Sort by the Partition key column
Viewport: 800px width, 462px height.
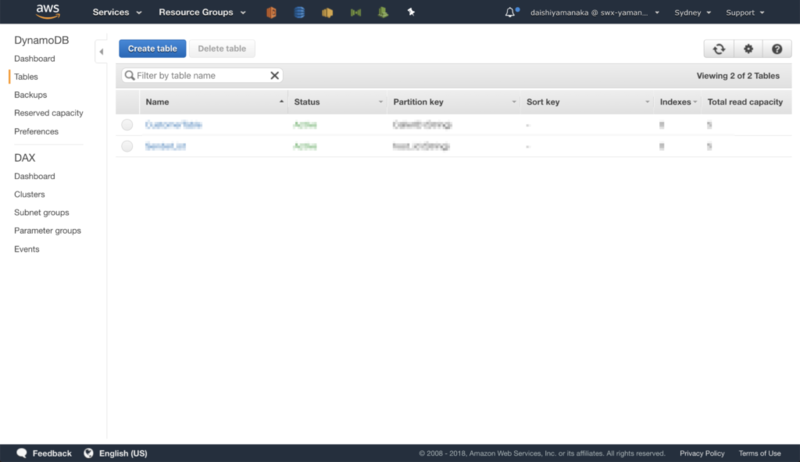(x=454, y=102)
